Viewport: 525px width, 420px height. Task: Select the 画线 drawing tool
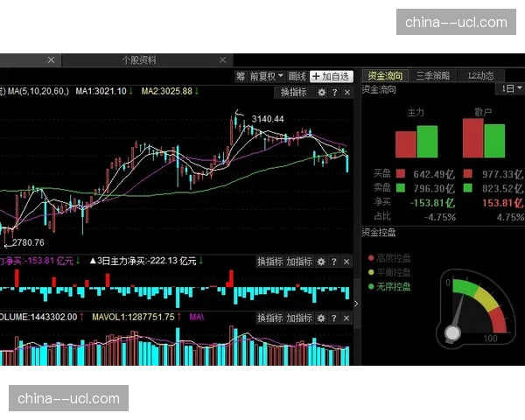297,76
